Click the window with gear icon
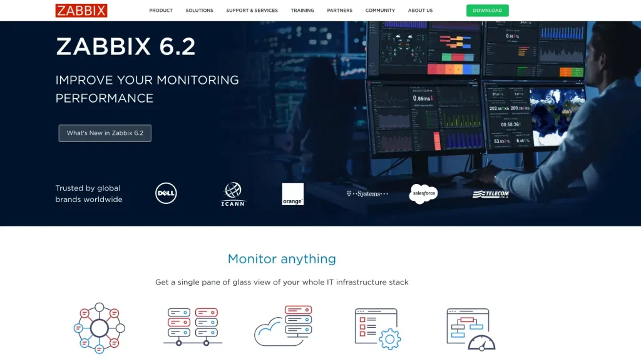 point(377,329)
